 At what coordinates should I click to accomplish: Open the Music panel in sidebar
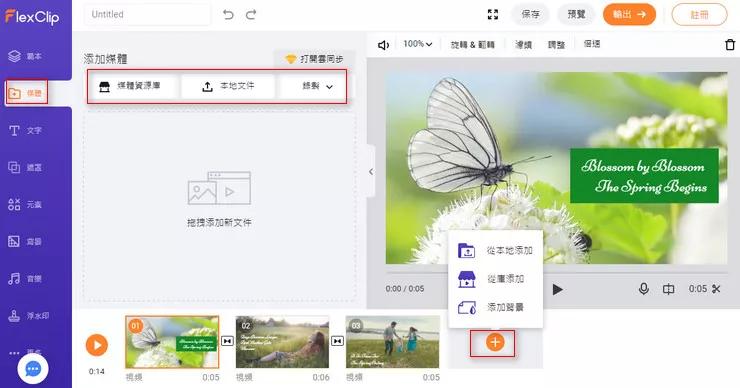point(25,278)
